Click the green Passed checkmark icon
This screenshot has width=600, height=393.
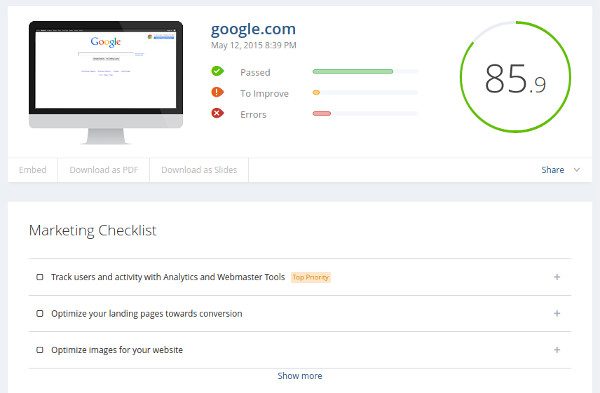(217, 71)
